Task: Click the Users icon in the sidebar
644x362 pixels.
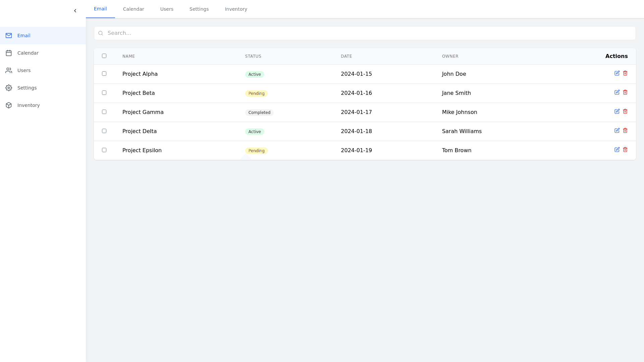Action: point(8,70)
